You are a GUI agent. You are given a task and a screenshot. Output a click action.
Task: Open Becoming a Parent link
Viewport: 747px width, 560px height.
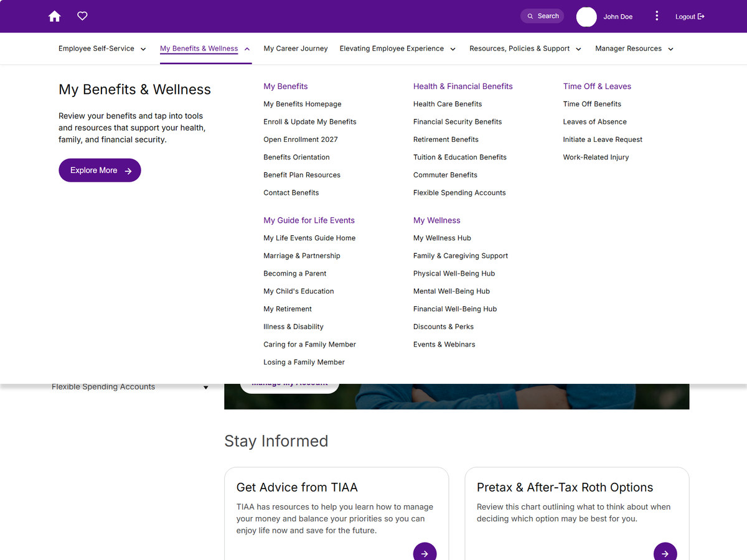pos(295,274)
